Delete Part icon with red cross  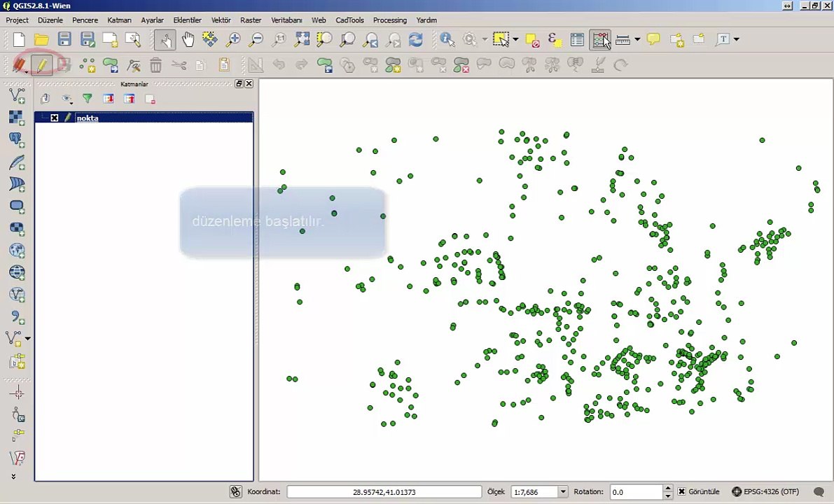point(461,65)
